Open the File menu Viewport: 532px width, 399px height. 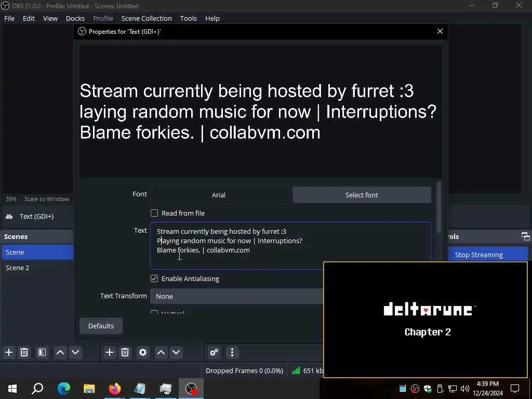tap(9, 18)
